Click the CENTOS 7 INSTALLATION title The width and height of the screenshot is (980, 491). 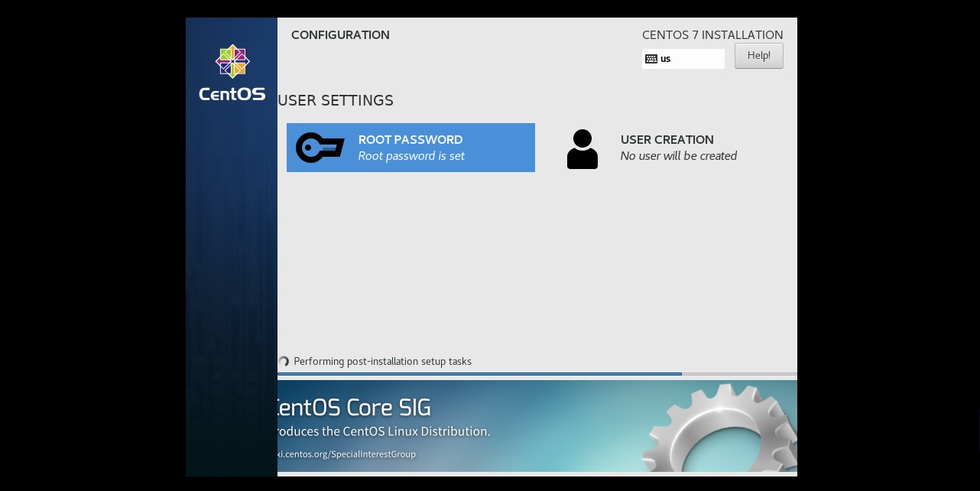[712, 35]
